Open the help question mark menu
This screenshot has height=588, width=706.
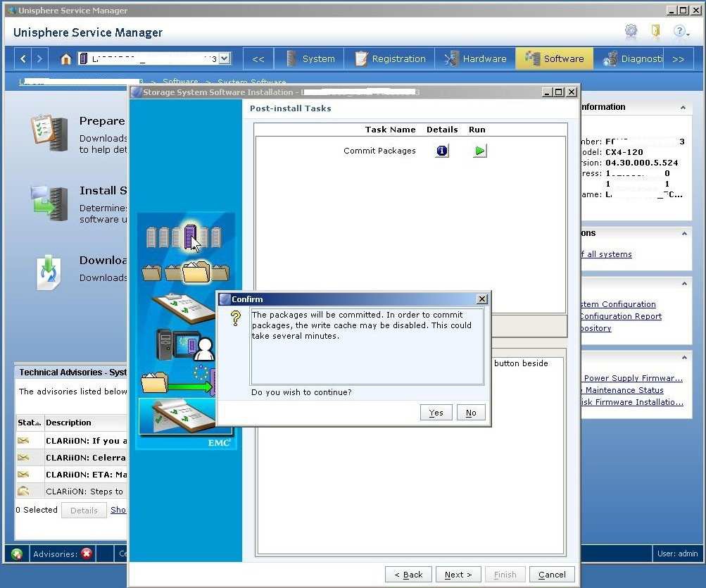(681, 31)
